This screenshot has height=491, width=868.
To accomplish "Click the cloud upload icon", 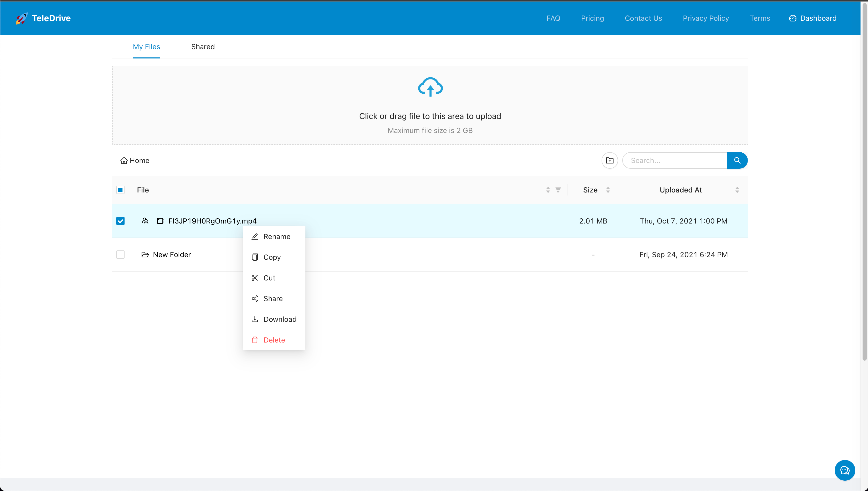I will point(430,86).
